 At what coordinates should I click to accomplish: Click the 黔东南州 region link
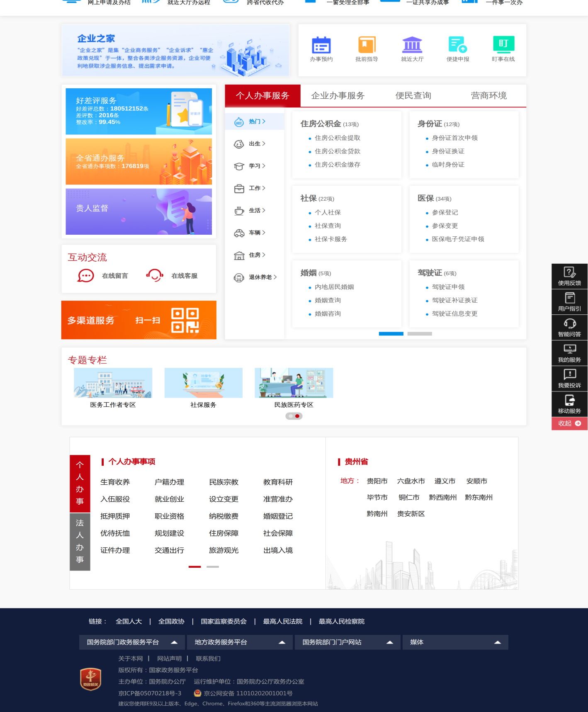click(x=479, y=497)
